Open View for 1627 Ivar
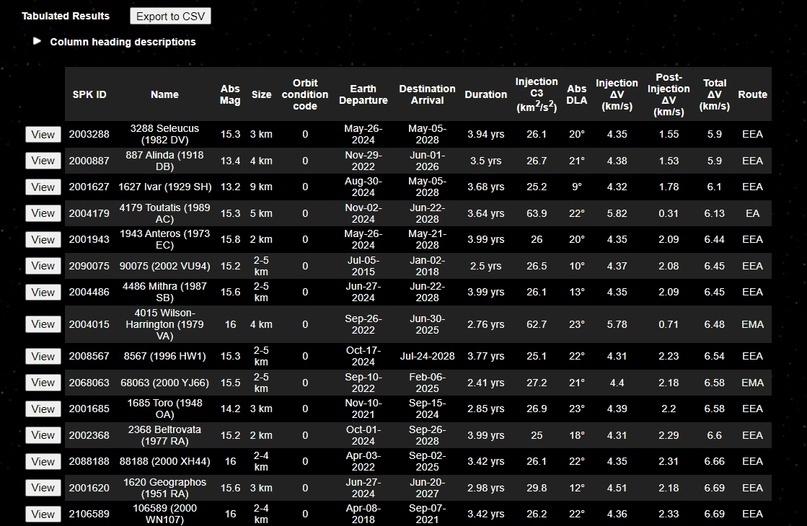807x526 pixels. pyautogui.click(x=43, y=187)
